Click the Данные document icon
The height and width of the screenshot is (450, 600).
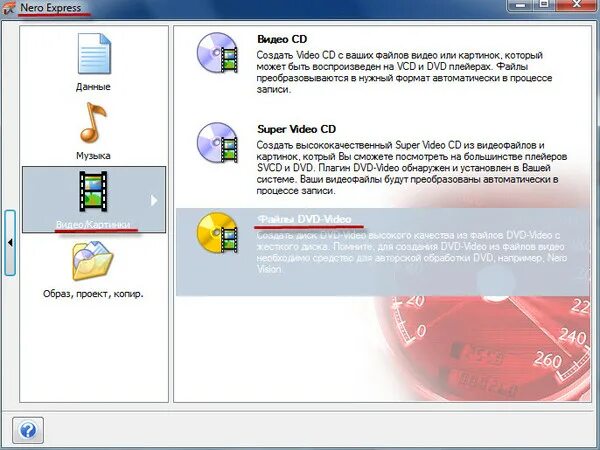coord(94,54)
